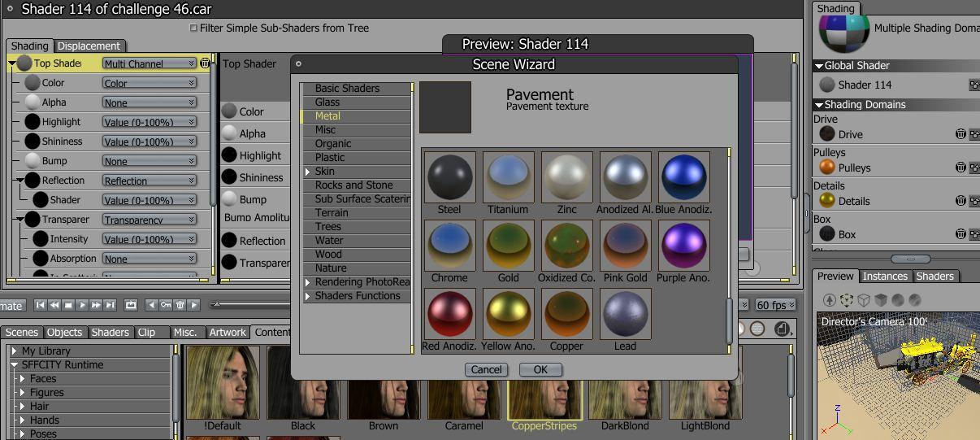Choose the Zinc shader sphere
This screenshot has height=440, width=980.
point(566,176)
